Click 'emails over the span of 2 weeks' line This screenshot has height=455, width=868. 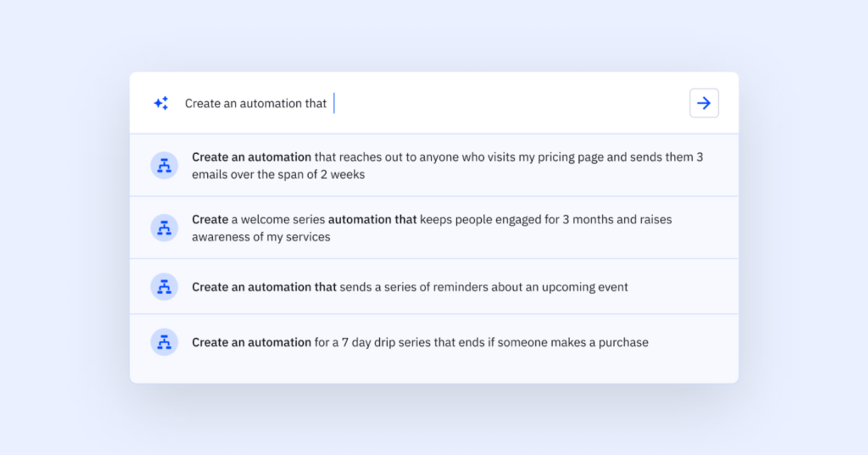pos(278,174)
